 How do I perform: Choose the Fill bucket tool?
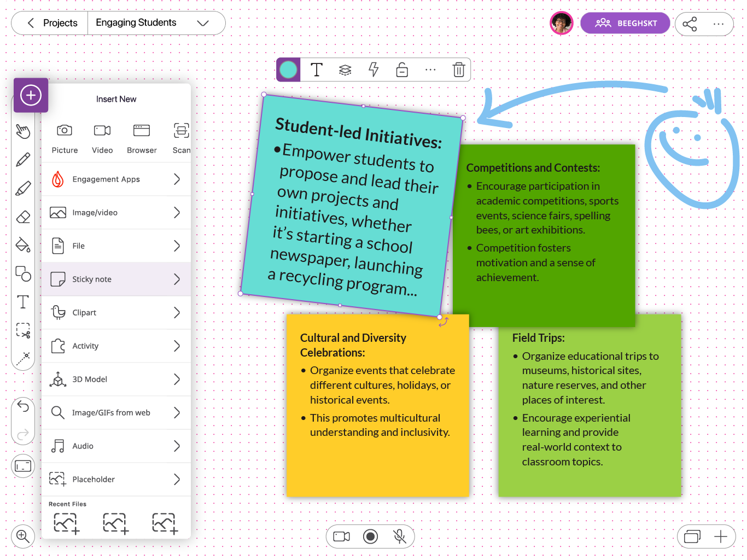23,245
